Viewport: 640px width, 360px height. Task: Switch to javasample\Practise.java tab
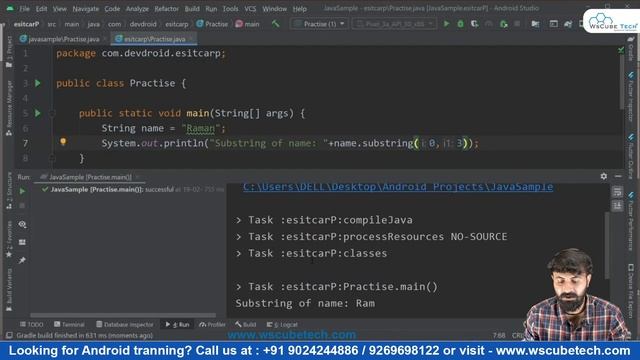click(63, 39)
